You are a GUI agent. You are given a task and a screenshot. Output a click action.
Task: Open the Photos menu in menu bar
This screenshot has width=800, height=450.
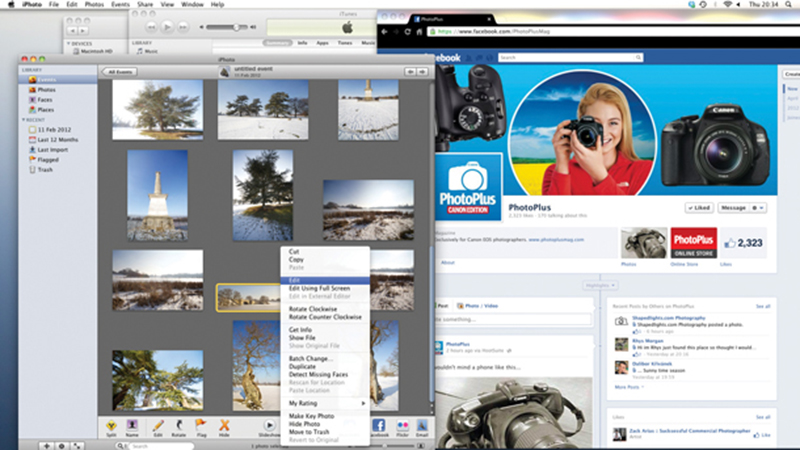coord(94,4)
